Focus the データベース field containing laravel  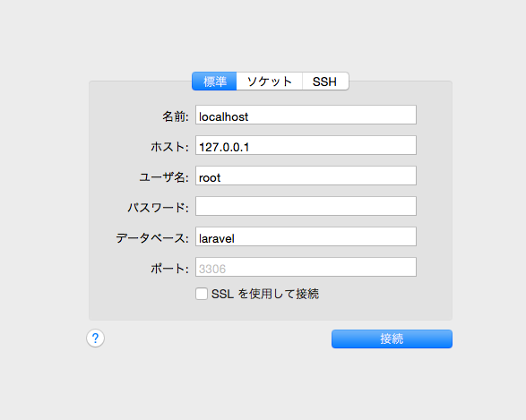tap(306, 236)
